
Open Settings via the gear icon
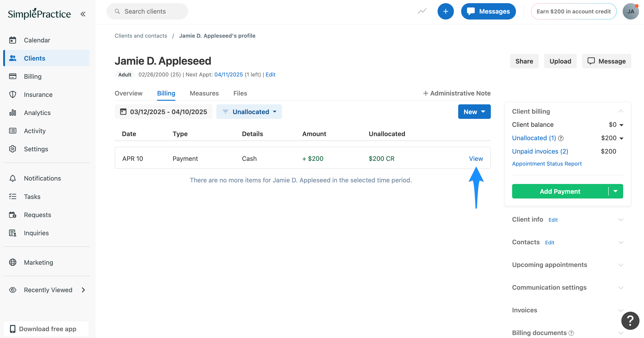(x=13, y=149)
